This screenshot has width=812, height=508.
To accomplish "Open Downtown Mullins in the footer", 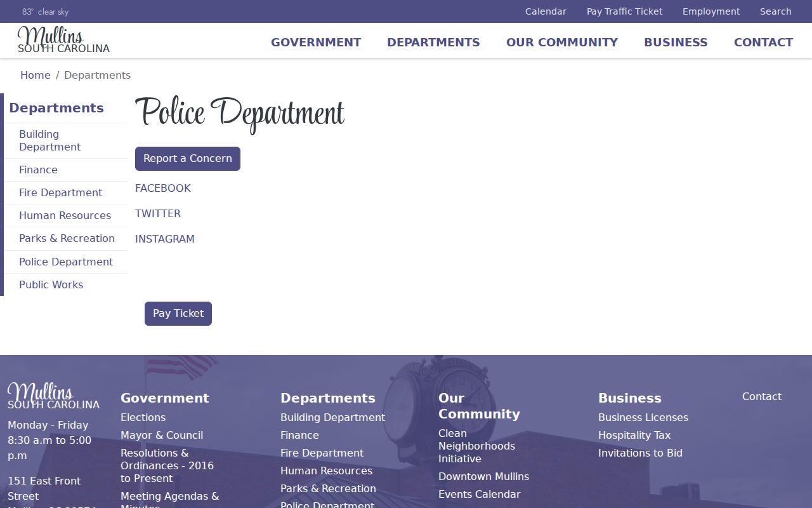I will pos(483,476).
